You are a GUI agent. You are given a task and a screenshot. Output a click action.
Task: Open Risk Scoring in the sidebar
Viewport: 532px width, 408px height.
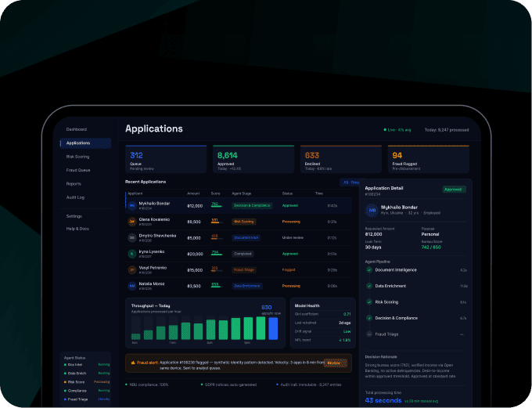(x=77, y=157)
